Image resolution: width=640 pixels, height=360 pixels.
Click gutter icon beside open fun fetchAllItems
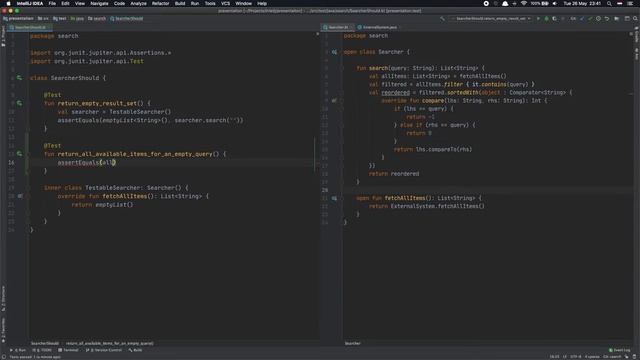334,198
